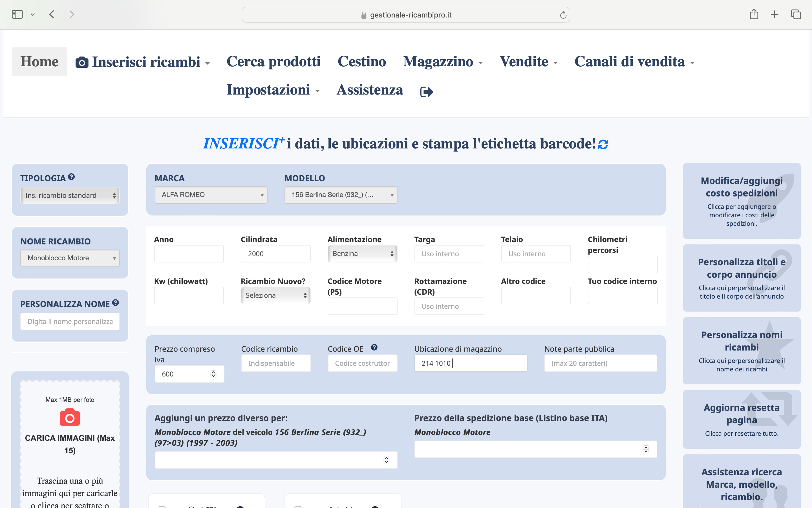Expand the Canali di vendita menu
Screen dimensions: 812x508
click(634, 62)
